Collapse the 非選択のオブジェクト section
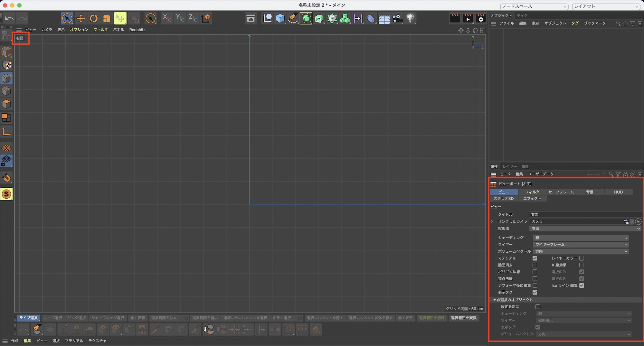This screenshot has width=644, height=346. [x=495, y=300]
